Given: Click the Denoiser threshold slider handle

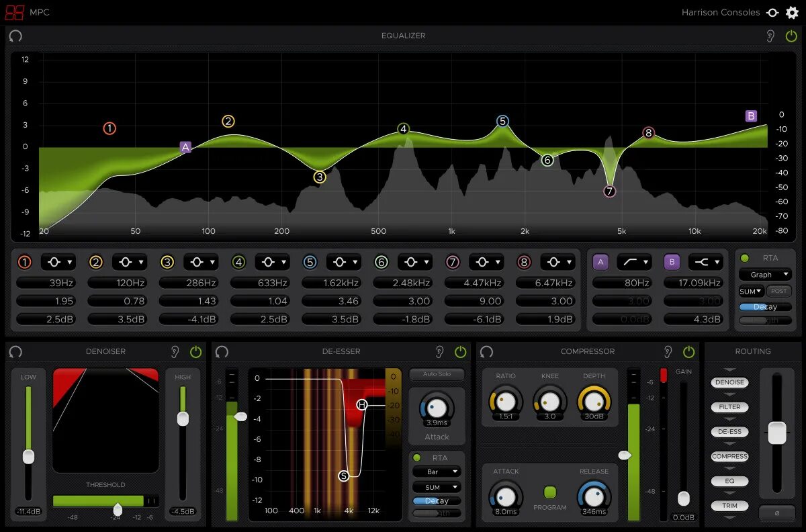Looking at the screenshot, I should coord(118,509).
